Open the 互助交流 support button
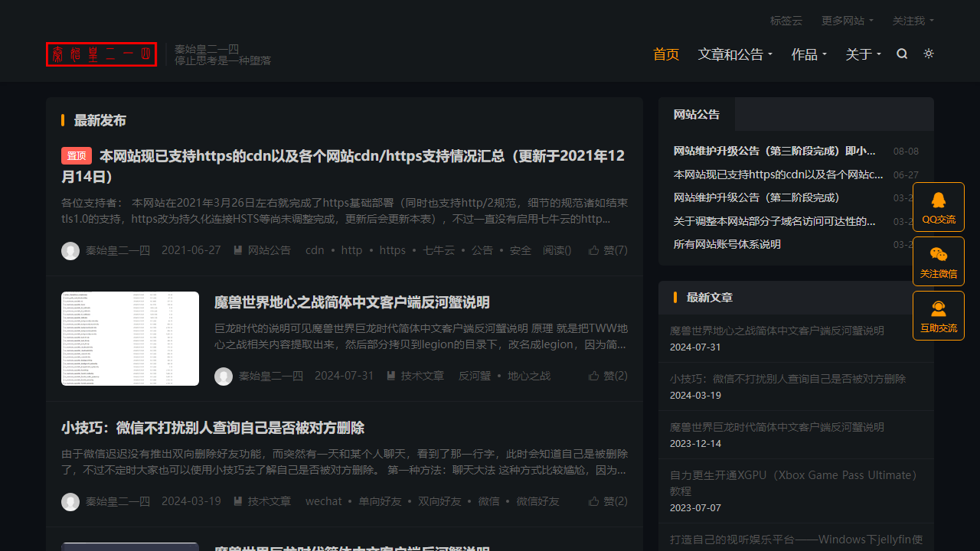This screenshot has width=980, height=551. (939, 316)
